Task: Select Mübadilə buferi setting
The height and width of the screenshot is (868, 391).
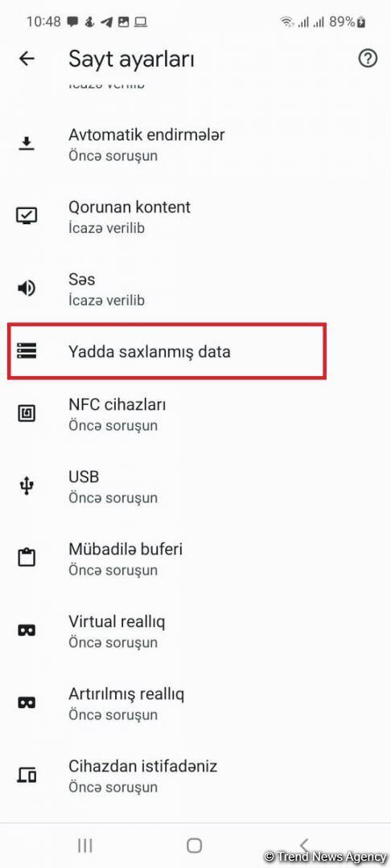Action: [195, 559]
